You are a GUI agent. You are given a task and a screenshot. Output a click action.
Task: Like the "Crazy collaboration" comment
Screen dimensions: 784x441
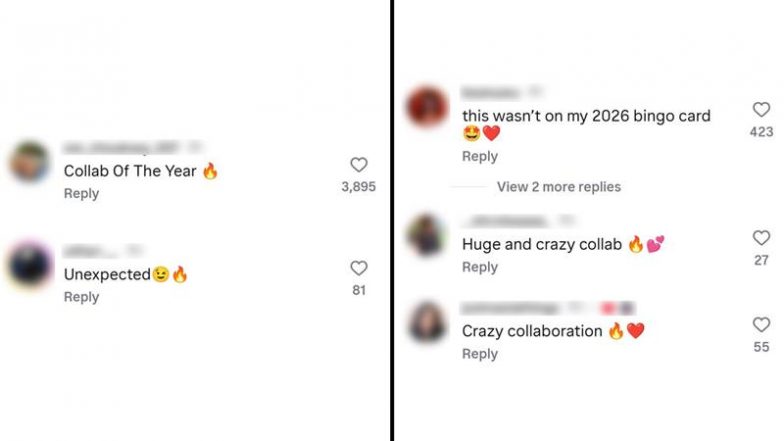click(x=761, y=325)
